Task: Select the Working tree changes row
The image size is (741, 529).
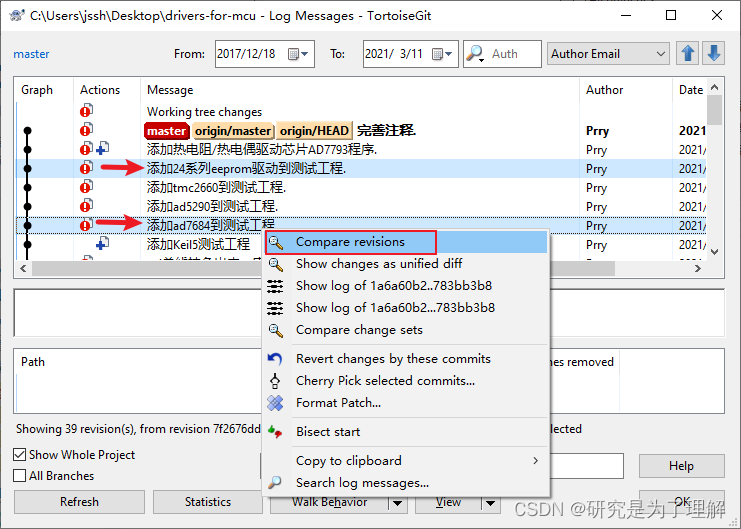Action: coord(362,112)
